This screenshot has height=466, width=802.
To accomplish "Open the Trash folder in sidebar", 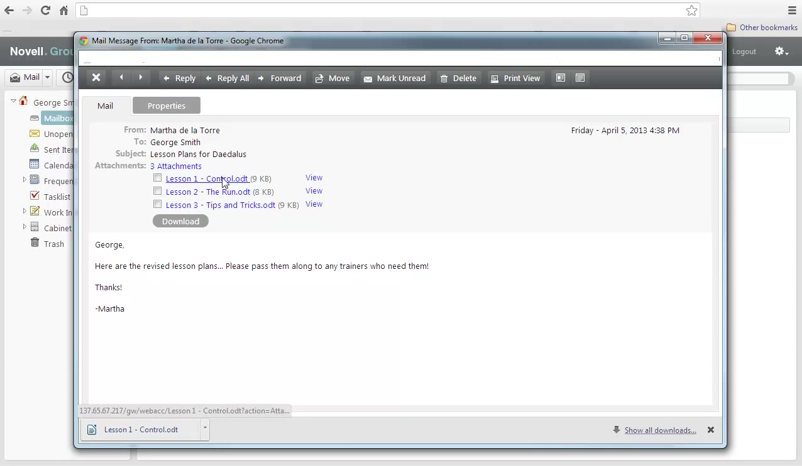I will [x=53, y=243].
